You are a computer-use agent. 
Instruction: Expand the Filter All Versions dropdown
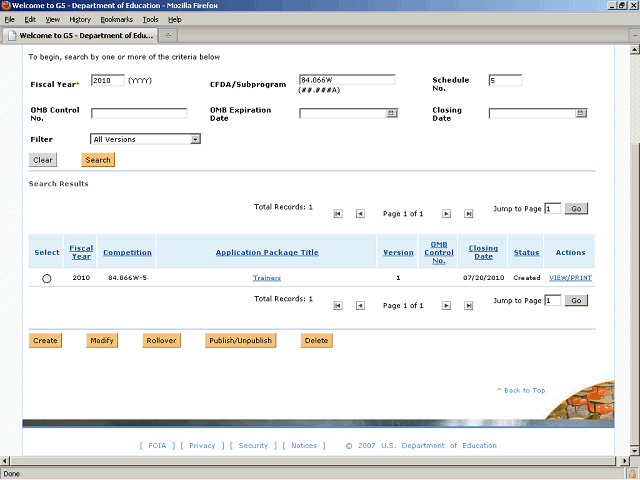[x=196, y=140]
